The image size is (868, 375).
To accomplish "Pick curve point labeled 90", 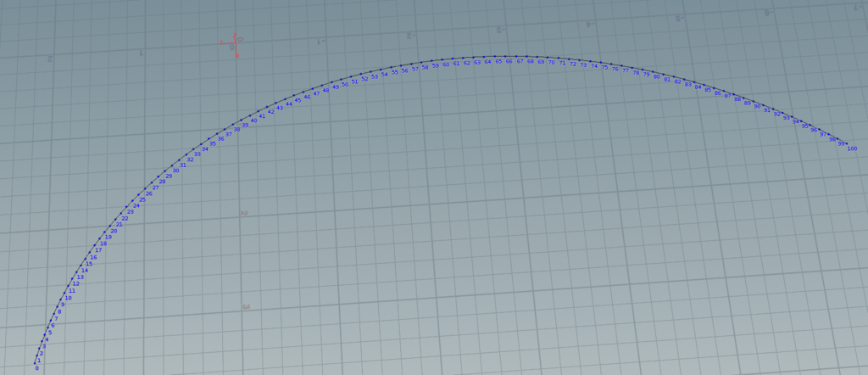I will pyautogui.click(x=757, y=106).
